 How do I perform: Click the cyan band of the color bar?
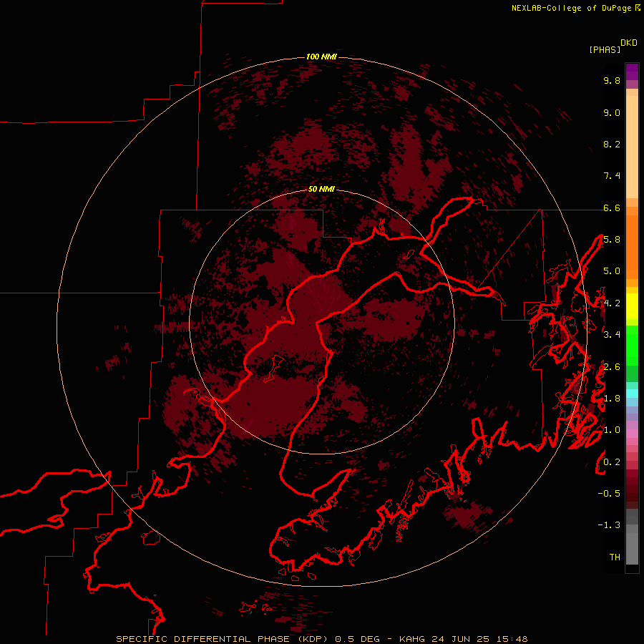632,394
